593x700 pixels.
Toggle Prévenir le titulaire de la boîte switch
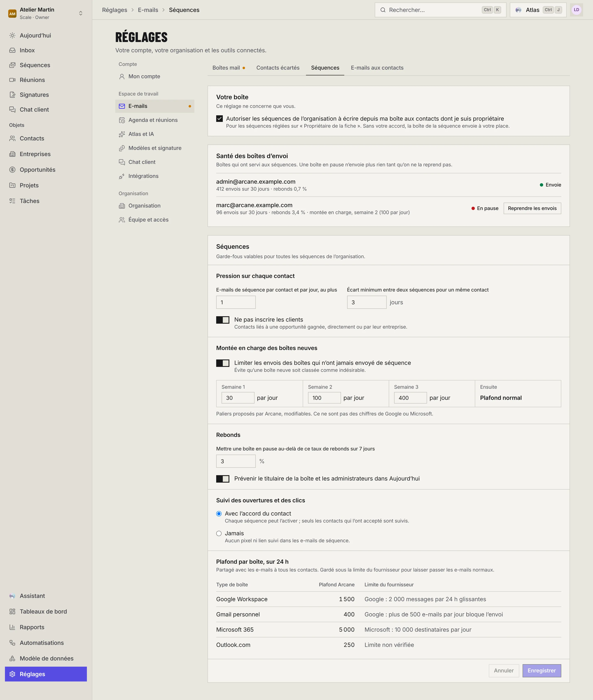coord(223,479)
